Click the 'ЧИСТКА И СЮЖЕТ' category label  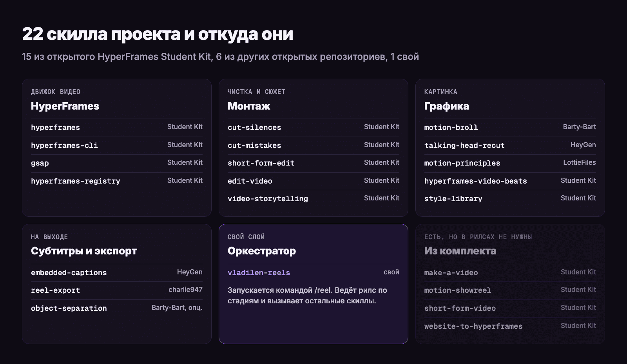pyautogui.click(x=256, y=92)
